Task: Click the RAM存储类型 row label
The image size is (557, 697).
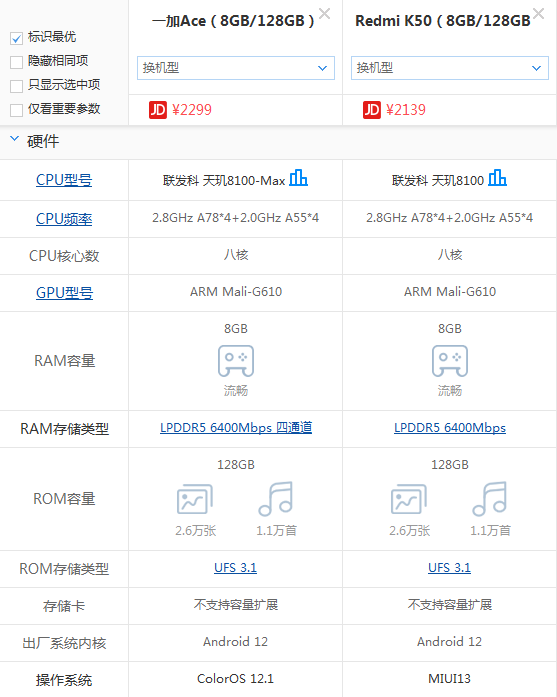Action: point(64,429)
